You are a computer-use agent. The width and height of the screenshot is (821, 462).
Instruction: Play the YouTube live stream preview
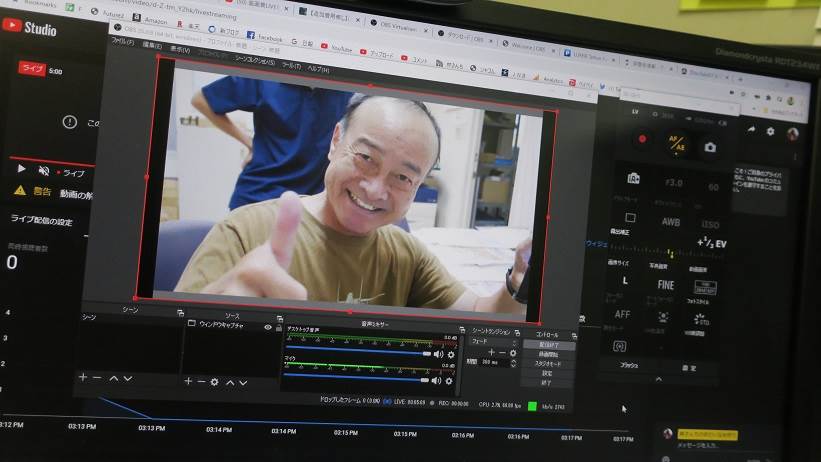click(x=21, y=168)
